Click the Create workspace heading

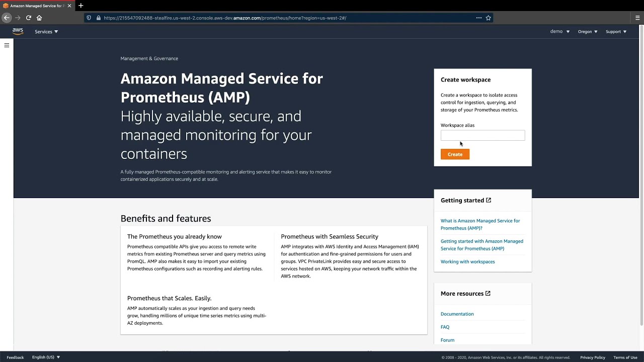pyautogui.click(x=465, y=79)
